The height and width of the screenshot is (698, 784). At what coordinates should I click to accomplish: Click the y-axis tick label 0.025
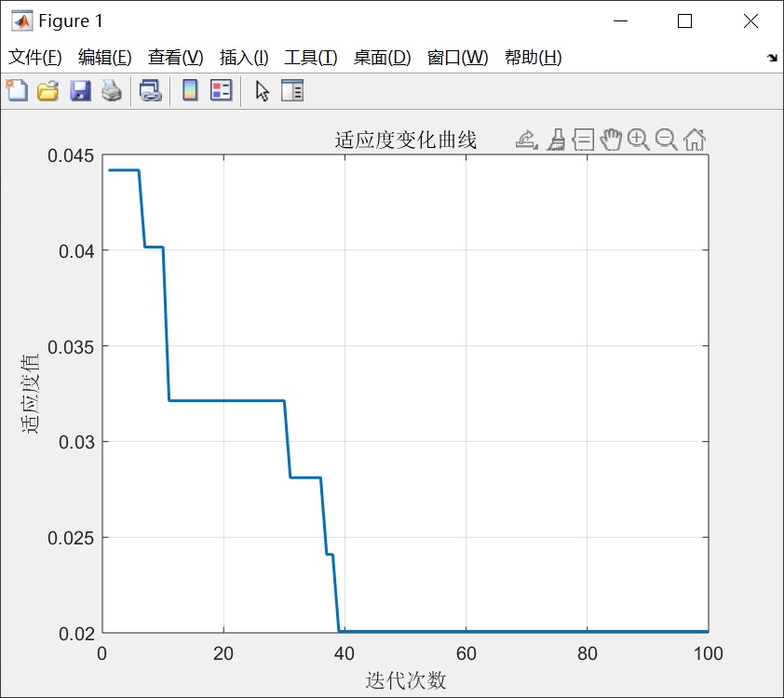pyautogui.click(x=71, y=538)
